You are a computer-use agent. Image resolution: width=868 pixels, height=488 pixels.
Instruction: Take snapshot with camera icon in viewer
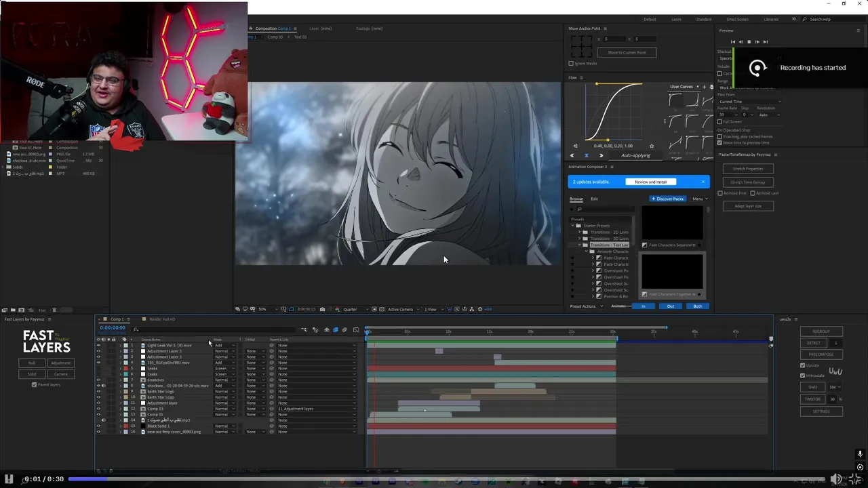[322, 309]
